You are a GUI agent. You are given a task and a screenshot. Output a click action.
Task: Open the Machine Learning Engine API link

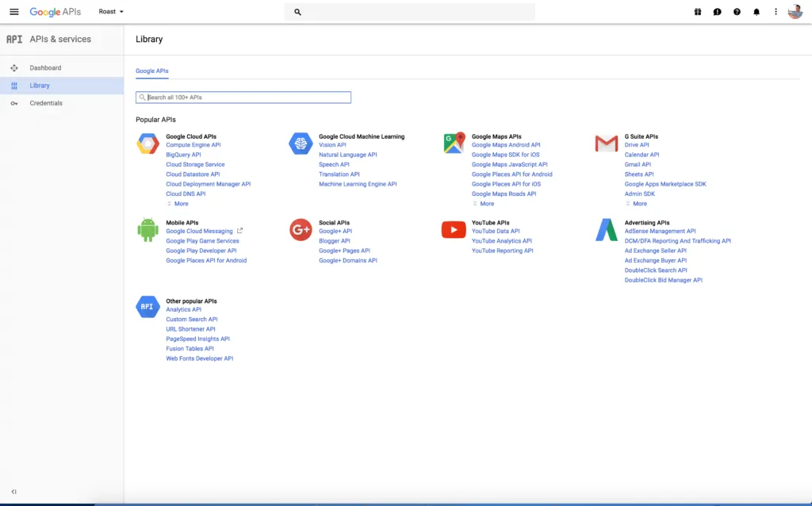(358, 184)
